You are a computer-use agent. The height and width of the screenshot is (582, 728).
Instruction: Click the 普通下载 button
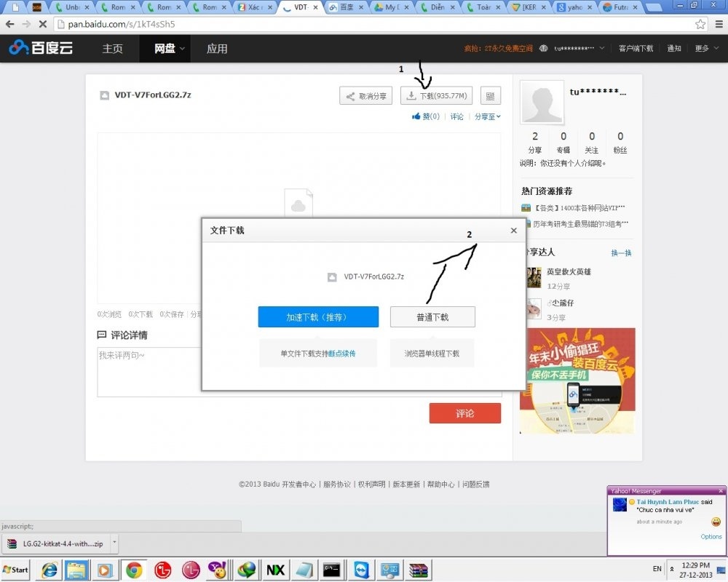click(x=432, y=317)
